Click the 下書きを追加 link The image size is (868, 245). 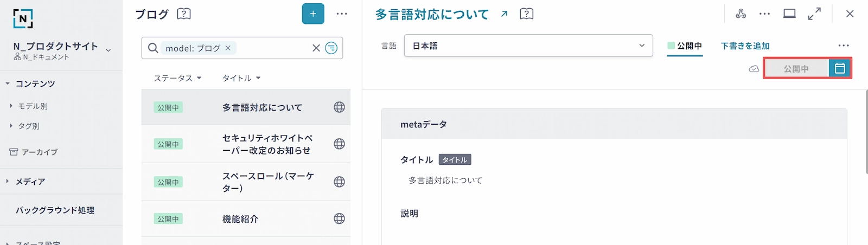745,46
